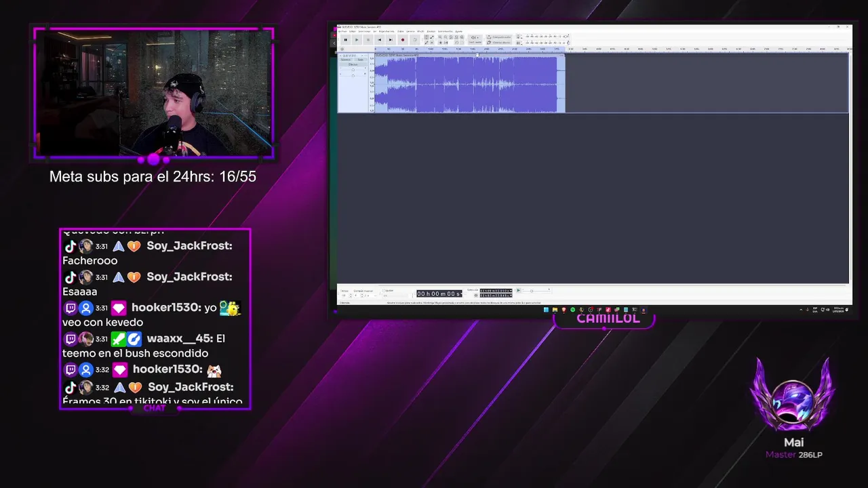868x488 pixels.
Task: Click the red Record button
Action: 403,40
